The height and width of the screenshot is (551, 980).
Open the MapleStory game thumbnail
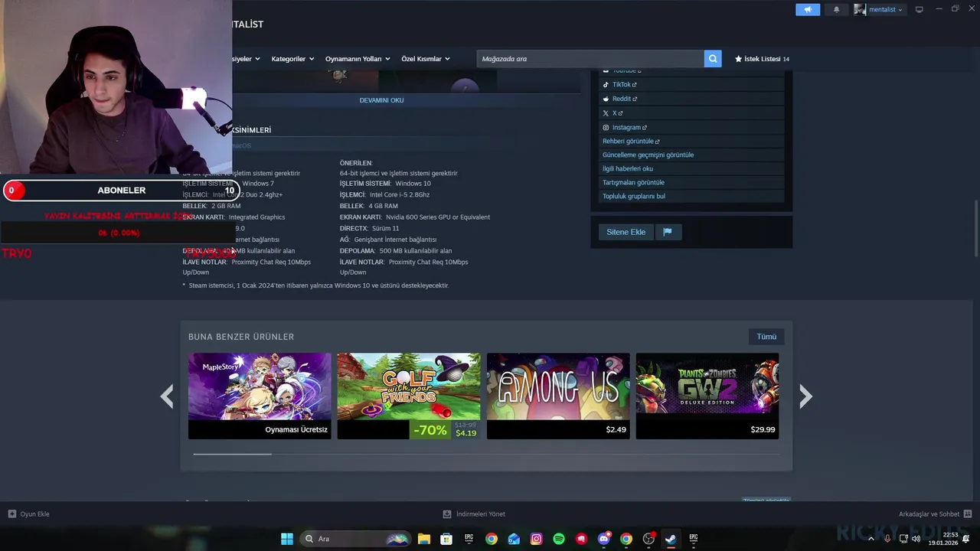pyautogui.click(x=260, y=386)
